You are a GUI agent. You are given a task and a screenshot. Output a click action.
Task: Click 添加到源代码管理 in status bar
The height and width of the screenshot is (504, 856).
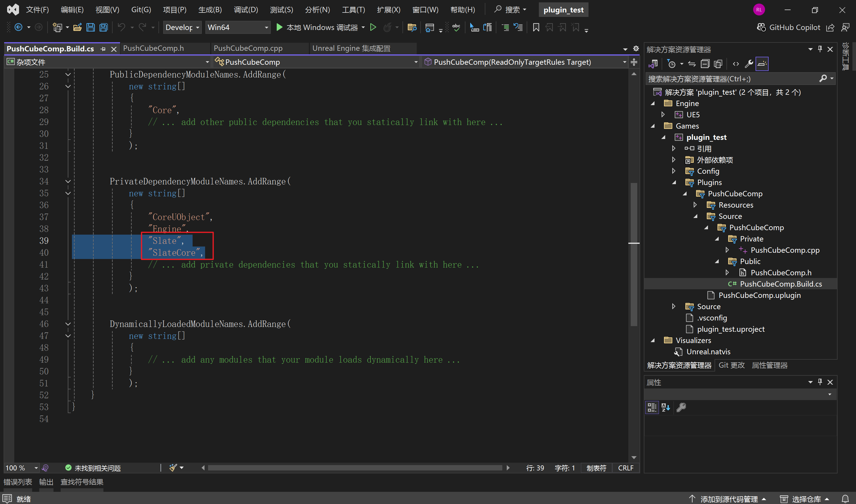point(728,499)
